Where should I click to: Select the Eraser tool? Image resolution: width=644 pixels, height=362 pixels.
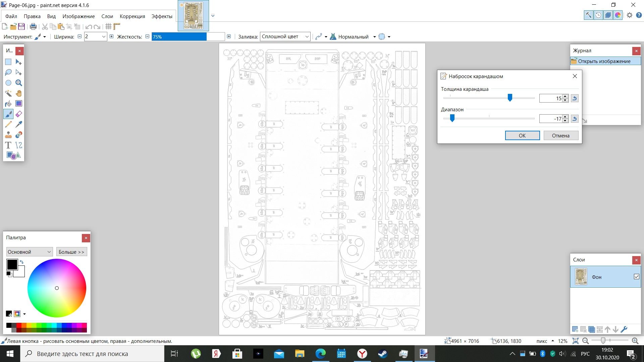click(19, 114)
